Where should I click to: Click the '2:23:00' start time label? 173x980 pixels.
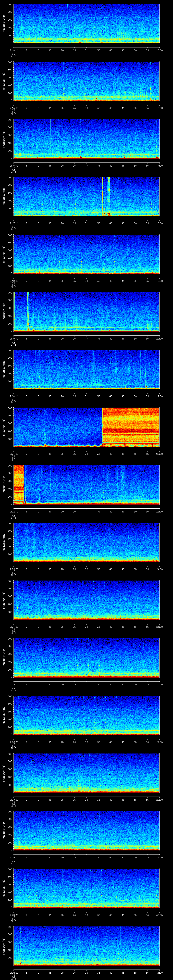[14, 569]
